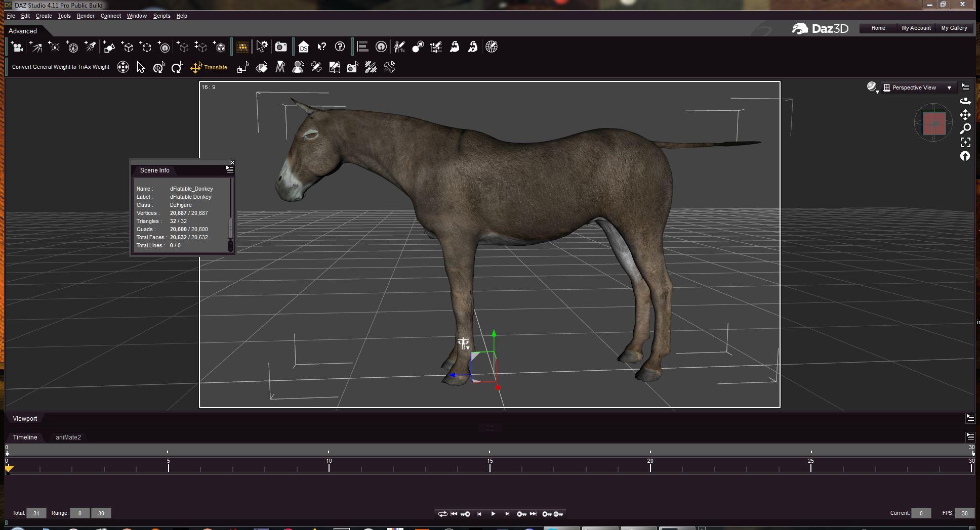980x530 pixels.
Task: Click the add keyframe key-plus icon
Action: click(558, 514)
